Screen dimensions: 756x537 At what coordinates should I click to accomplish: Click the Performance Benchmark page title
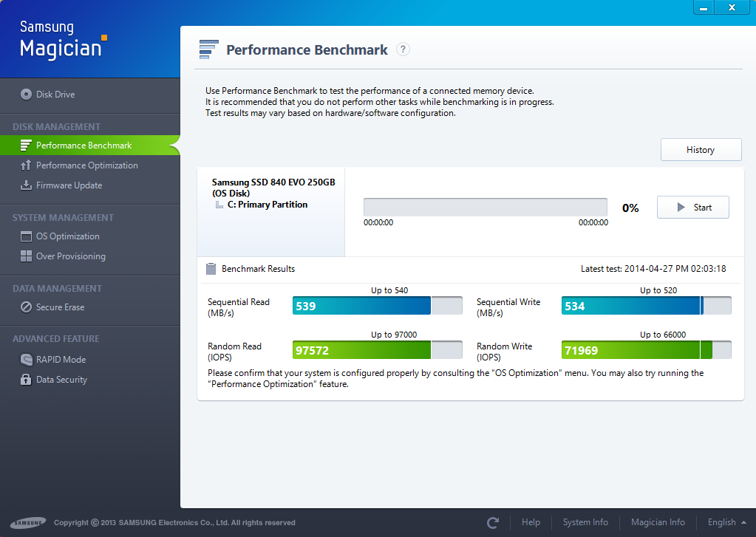click(x=307, y=49)
